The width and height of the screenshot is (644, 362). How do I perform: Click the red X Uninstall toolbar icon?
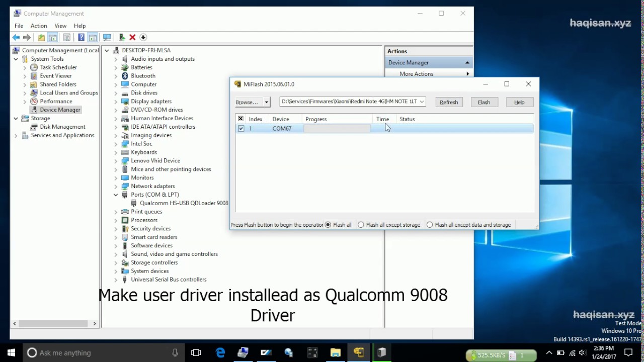(132, 37)
